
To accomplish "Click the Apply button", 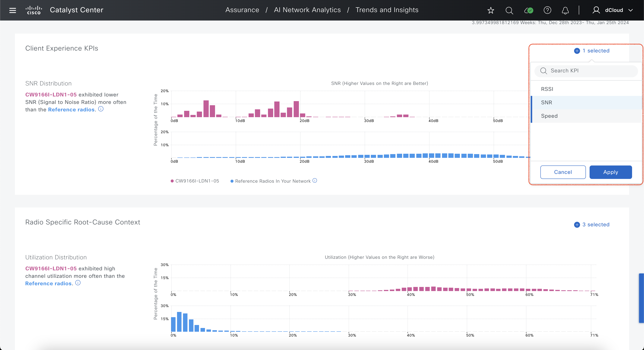I will click(610, 172).
